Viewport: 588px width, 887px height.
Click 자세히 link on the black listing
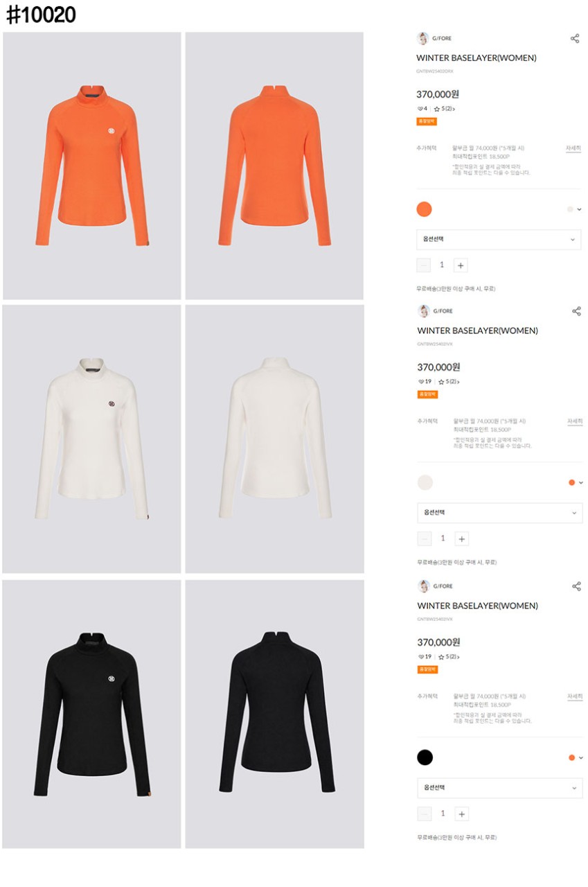pyautogui.click(x=575, y=696)
